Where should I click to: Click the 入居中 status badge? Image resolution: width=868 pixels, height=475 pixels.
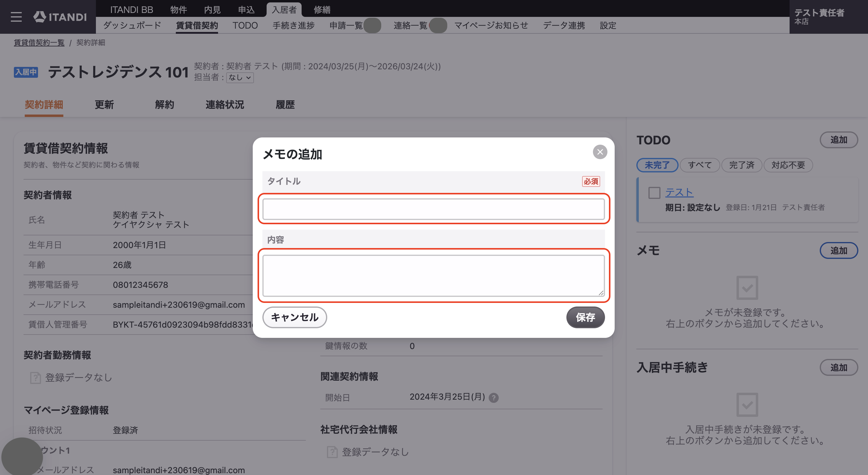[26, 72]
